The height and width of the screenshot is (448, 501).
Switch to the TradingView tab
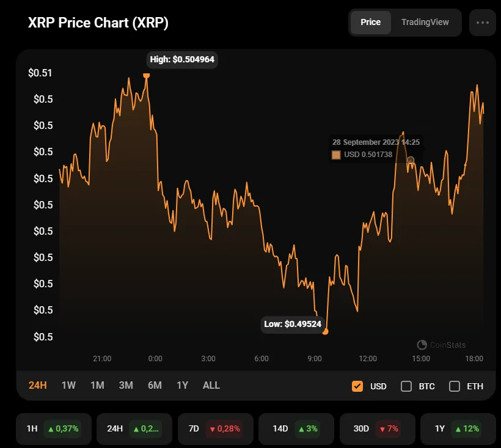(425, 23)
